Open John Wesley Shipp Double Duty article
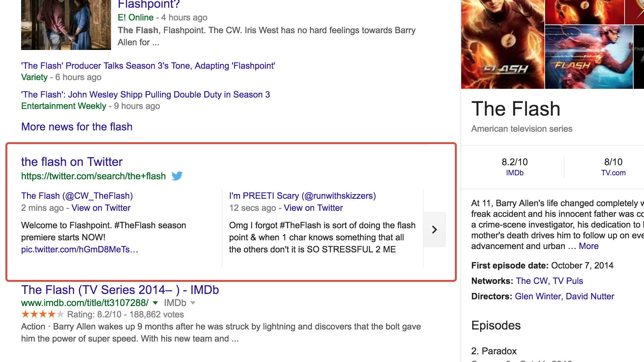This screenshot has height=362, width=644. click(x=146, y=95)
